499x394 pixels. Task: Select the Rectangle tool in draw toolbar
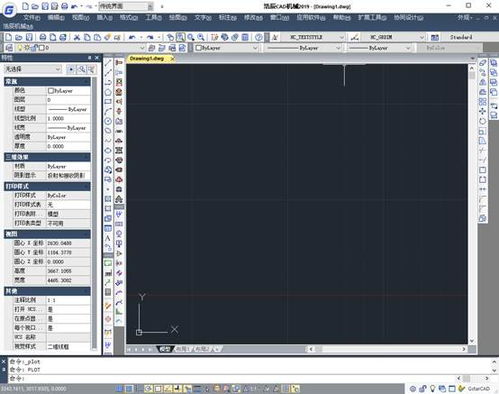coord(108,101)
